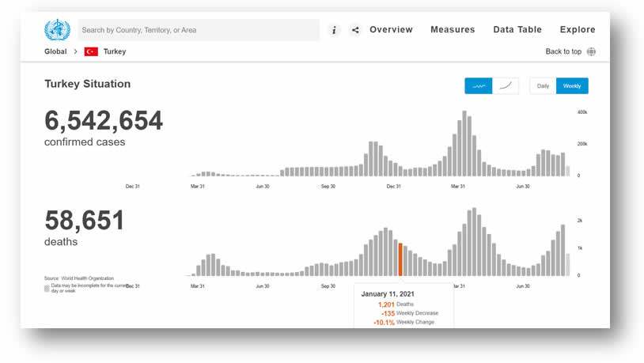Click the Back to top link
Image resolution: width=644 pixels, height=363 pixels.
pyautogui.click(x=563, y=51)
